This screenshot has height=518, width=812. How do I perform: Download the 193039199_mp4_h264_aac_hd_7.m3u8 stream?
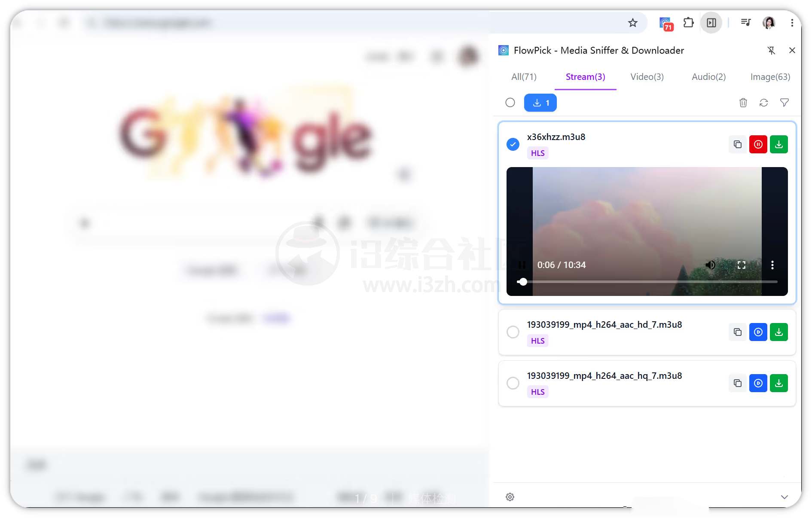779,332
